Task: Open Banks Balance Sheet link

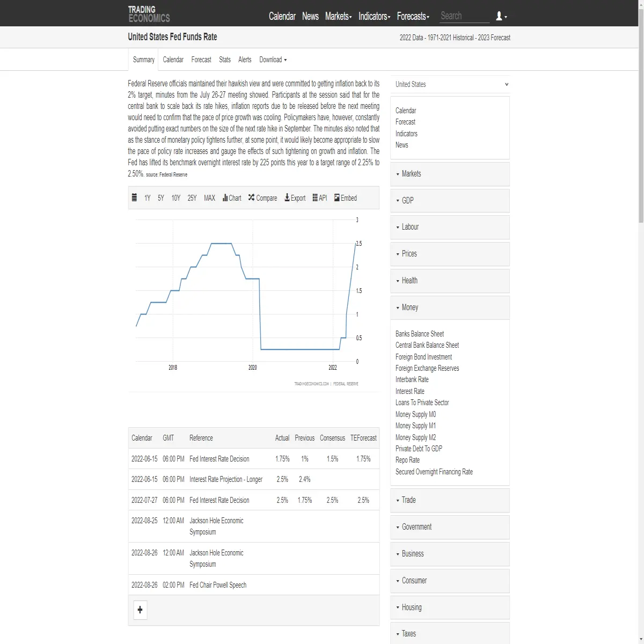Action: tap(420, 334)
